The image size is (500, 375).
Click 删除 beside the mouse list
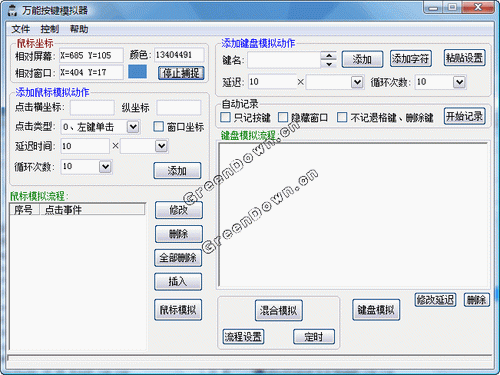(179, 234)
